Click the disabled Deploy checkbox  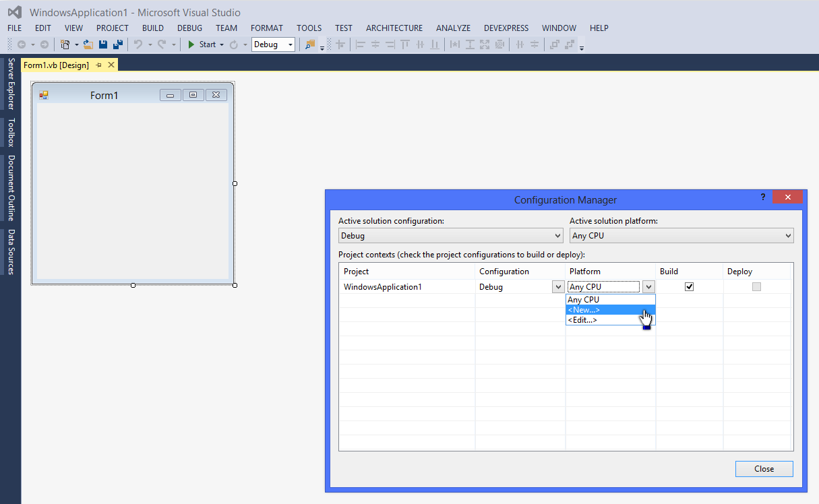[x=756, y=286]
